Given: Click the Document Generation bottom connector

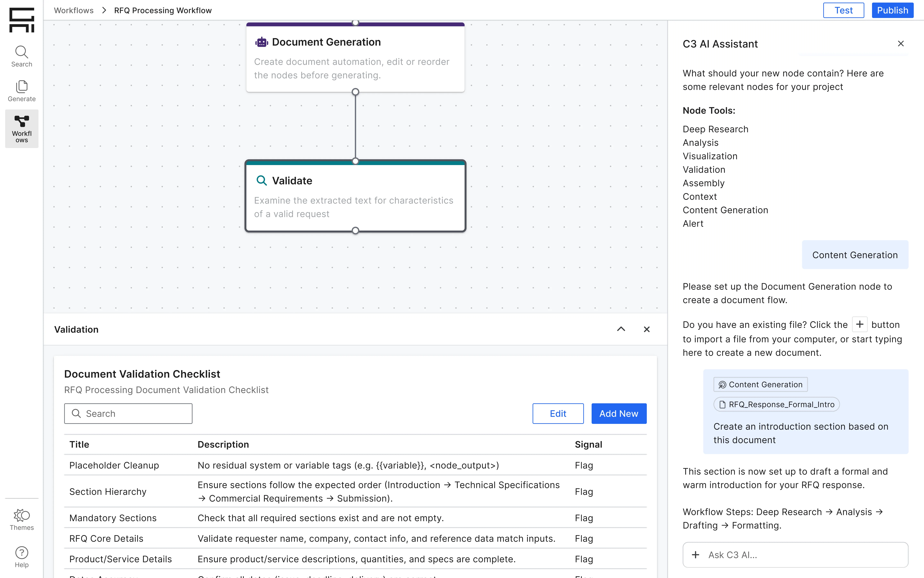Looking at the screenshot, I should pos(355,92).
